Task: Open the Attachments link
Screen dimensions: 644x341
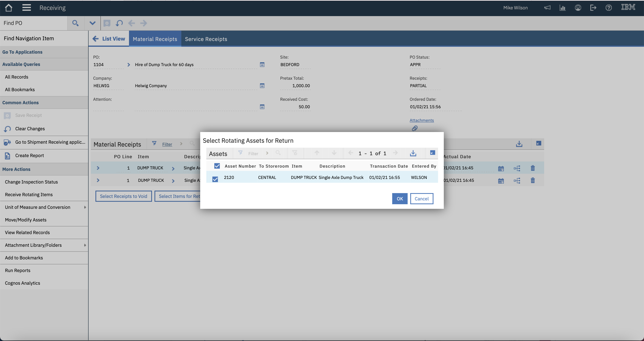Action: tap(421, 120)
